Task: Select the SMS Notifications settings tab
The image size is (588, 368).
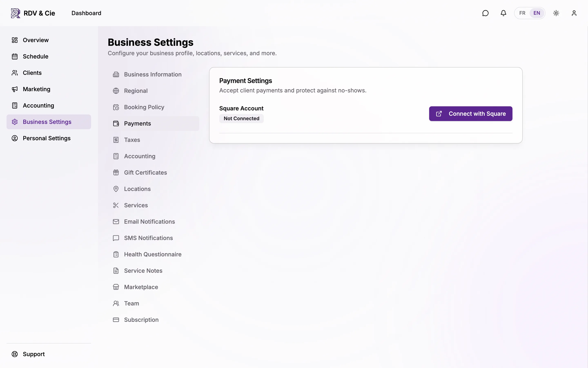Action: 154,238
